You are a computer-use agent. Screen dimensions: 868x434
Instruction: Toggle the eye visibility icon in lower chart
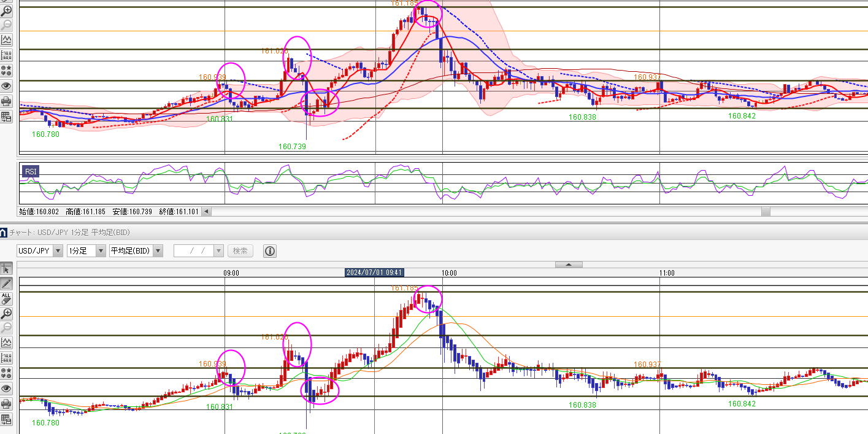point(6,389)
